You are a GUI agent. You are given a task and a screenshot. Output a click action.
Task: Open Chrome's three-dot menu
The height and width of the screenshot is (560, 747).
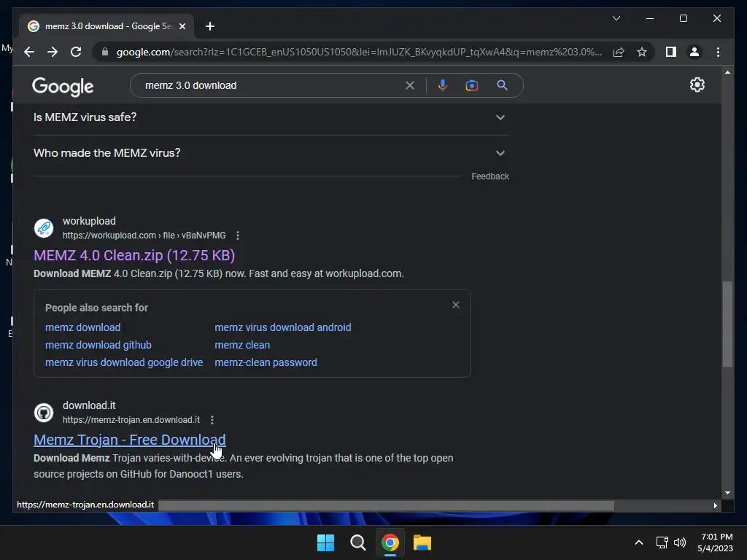pyautogui.click(x=718, y=52)
